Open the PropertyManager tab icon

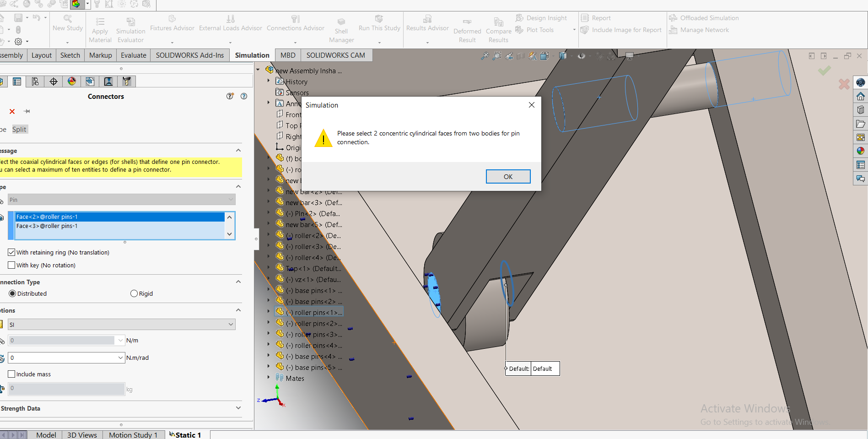17,81
